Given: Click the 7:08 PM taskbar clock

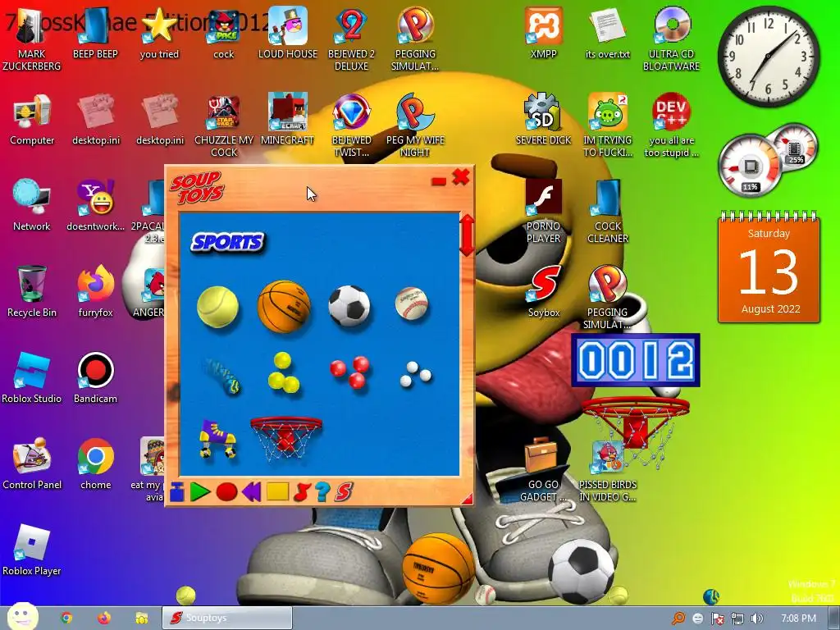Looking at the screenshot, I should (798, 619).
